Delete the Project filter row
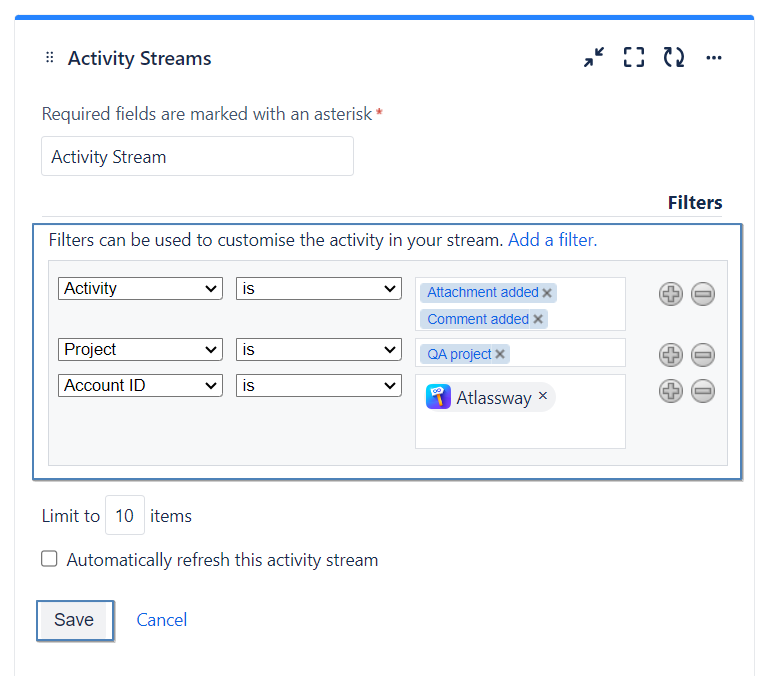 click(703, 355)
